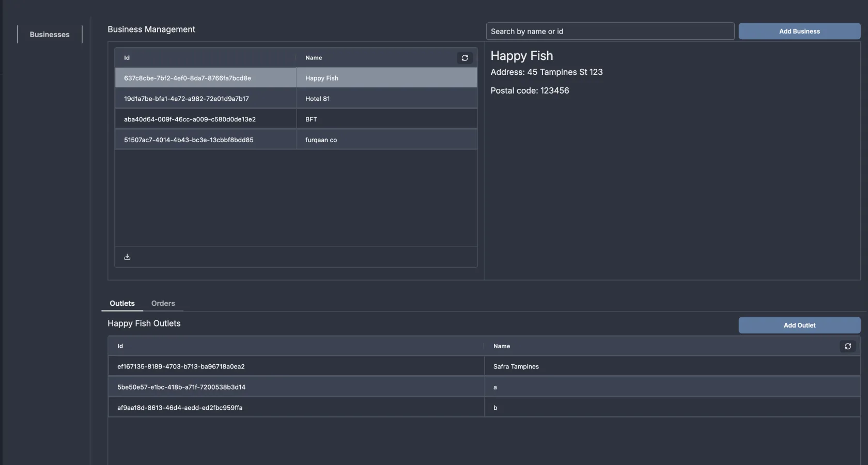Click the download icon below businesses table

click(x=127, y=257)
